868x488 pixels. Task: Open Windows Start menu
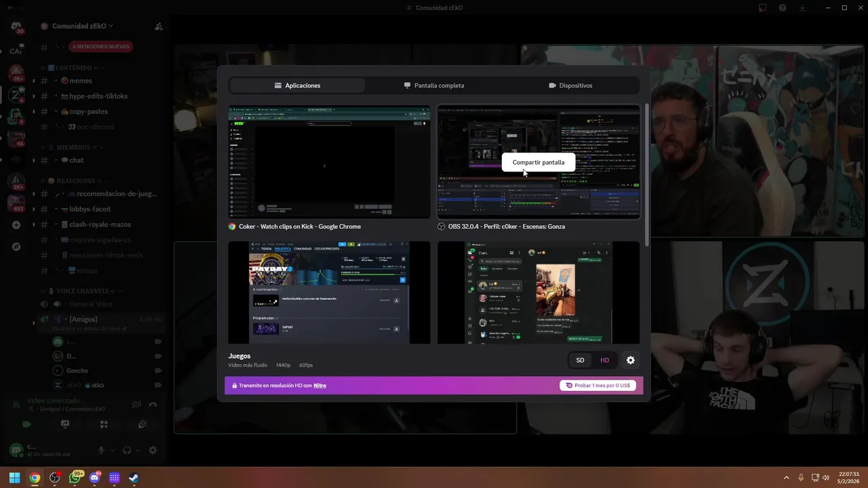(14, 478)
